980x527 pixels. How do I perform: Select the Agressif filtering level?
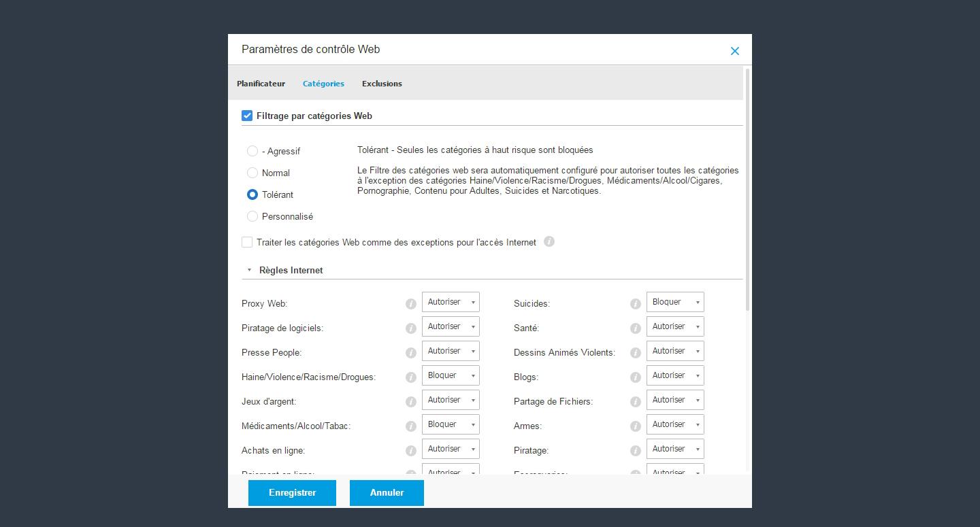252,151
